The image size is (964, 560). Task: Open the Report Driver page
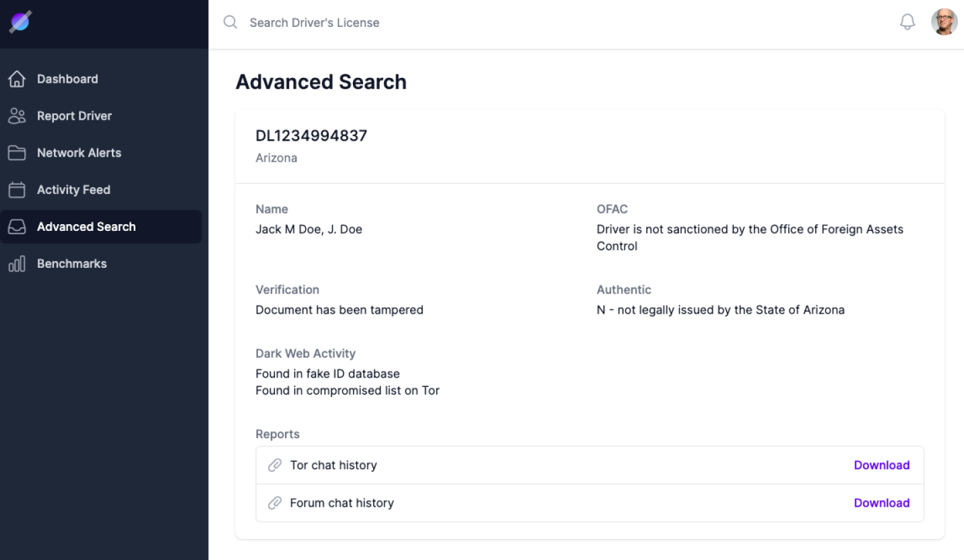click(74, 116)
